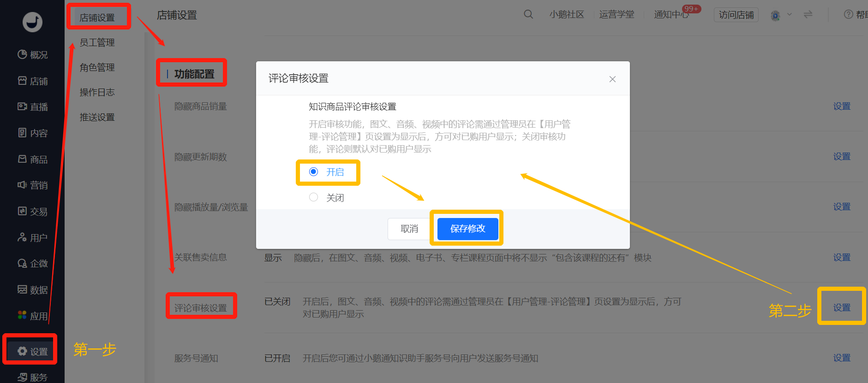Viewport: 868px width, 383px height.
Task: Click the switch-arrows icon in header
Action: pyautogui.click(x=808, y=14)
